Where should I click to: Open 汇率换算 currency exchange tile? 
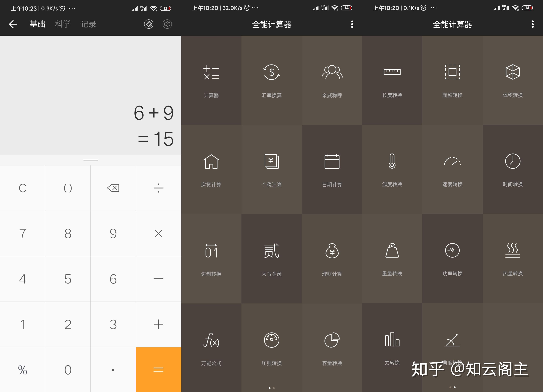271,80
